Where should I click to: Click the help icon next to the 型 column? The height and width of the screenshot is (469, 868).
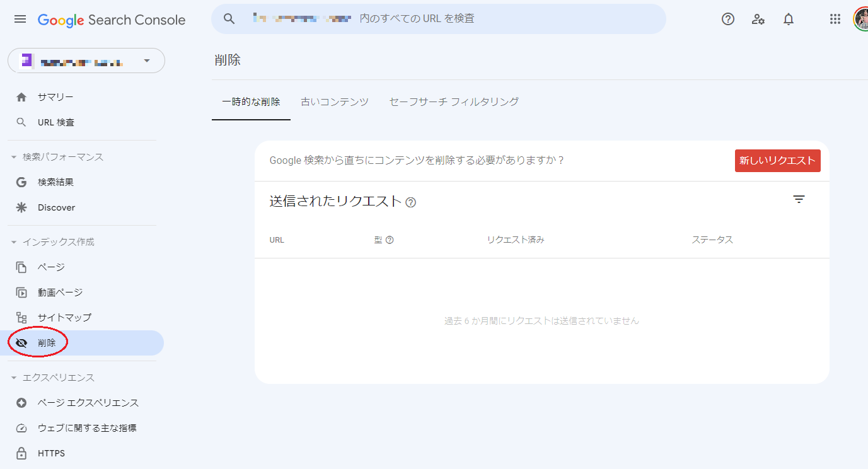390,240
